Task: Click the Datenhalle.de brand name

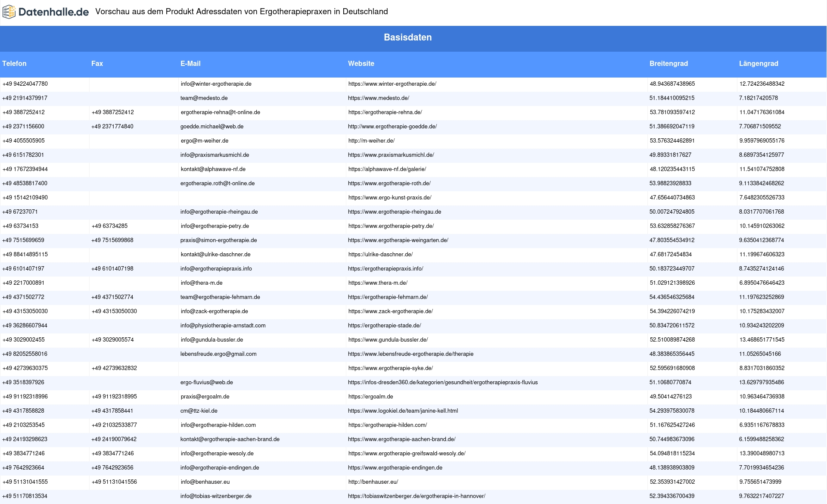Action: tap(53, 12)
